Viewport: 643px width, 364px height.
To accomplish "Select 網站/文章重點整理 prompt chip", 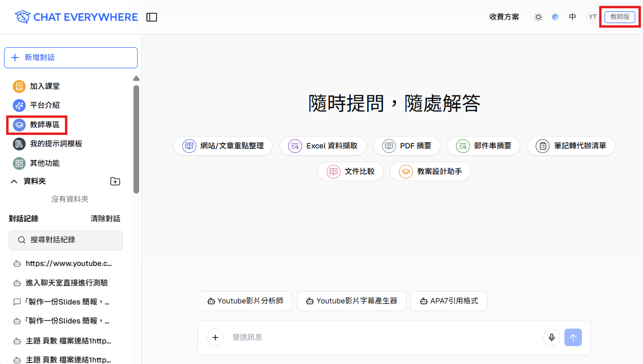I will click(x=223, y=146).
